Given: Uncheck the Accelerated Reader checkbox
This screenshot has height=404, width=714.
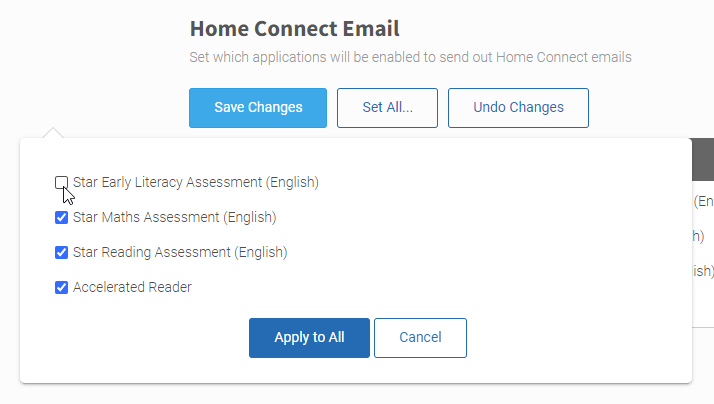Looking at the screenshot, I should (x=61, y=288).
